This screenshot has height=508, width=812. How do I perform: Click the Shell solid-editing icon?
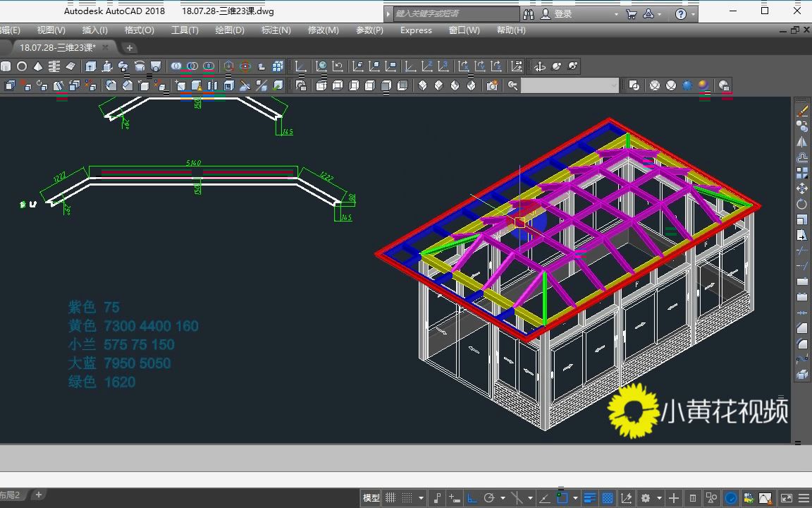tap(228, 85)
